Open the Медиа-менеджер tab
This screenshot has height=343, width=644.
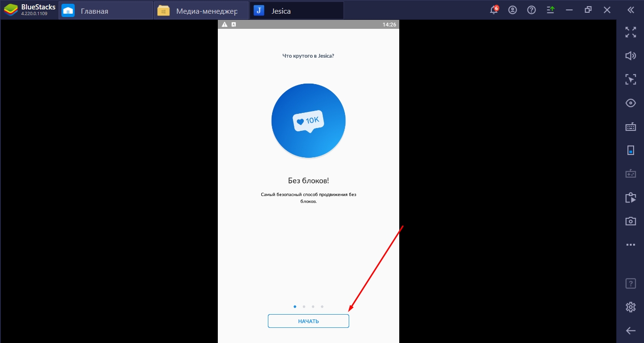click(201, 10)
